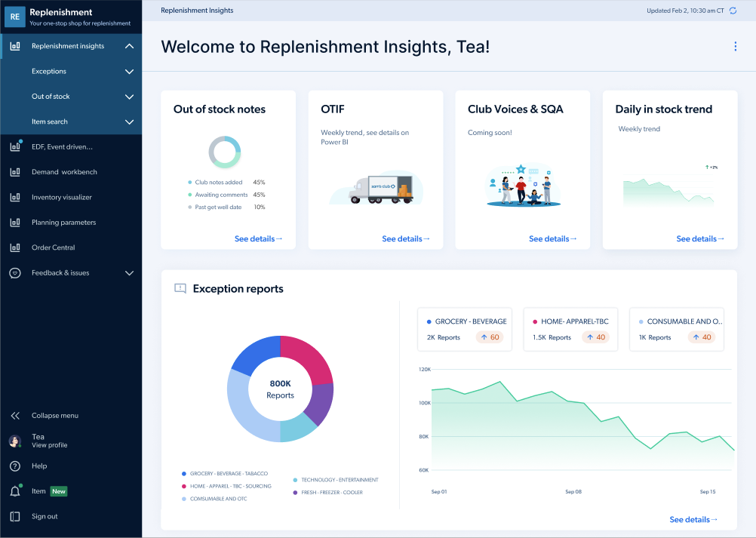Expand the Exceptions submenu chevron
The height and width of the screenshot is (538, 756).
click(x=129, y=72)
